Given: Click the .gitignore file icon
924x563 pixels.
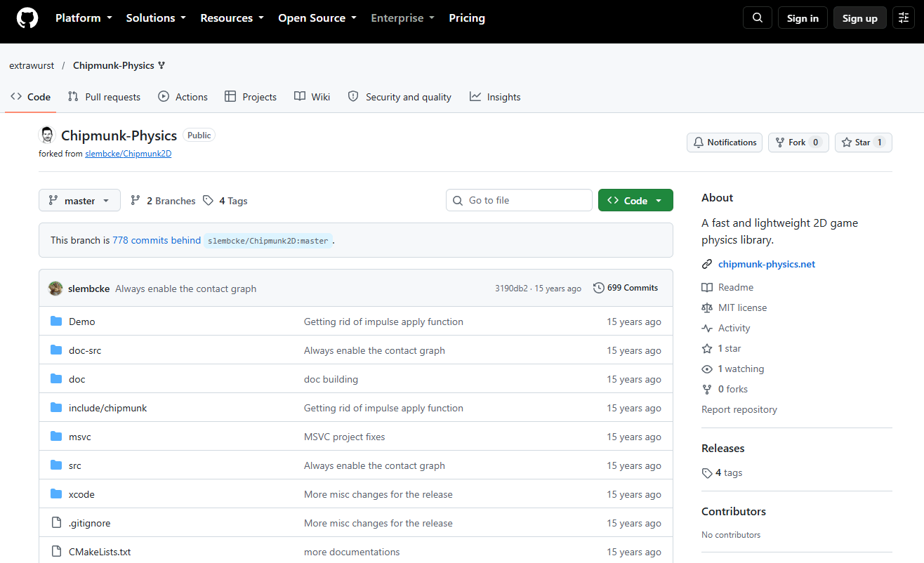Looking at the screenshot, I should click(56, 523).
